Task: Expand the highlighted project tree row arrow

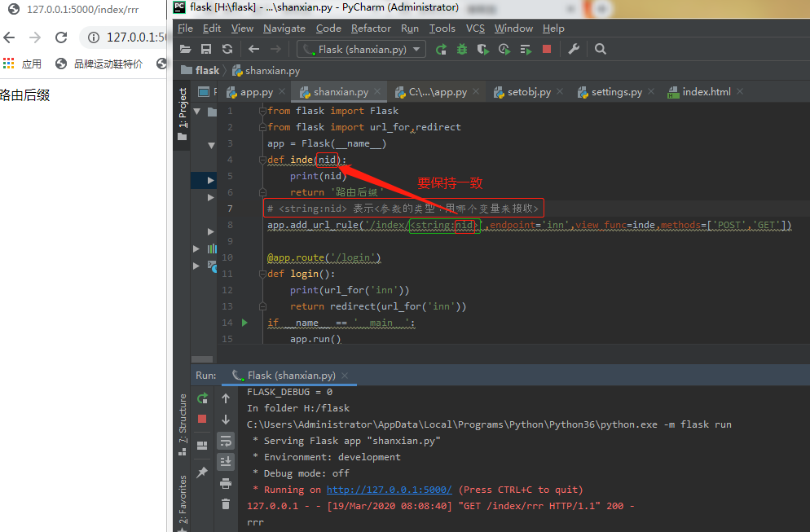Action: coord(210,180)
